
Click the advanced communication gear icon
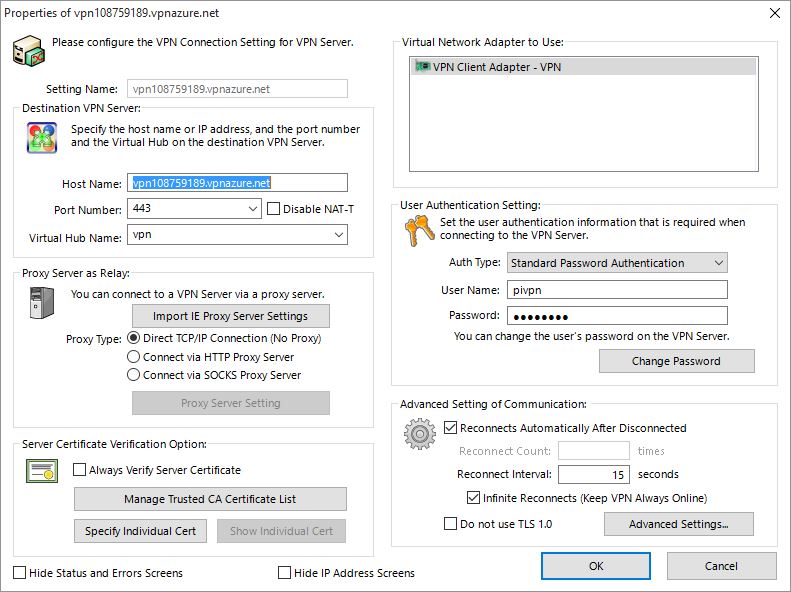coord(418,434)
